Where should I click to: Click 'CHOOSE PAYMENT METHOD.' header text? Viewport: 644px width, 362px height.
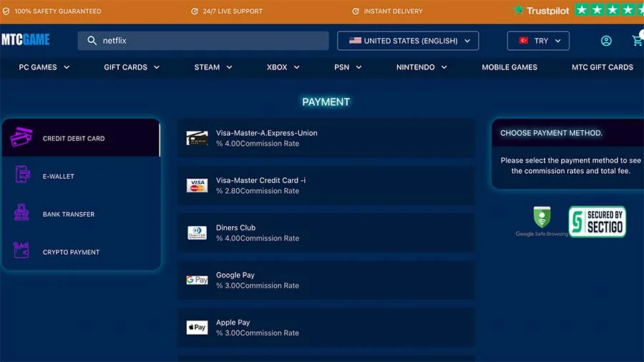[551, 133]
